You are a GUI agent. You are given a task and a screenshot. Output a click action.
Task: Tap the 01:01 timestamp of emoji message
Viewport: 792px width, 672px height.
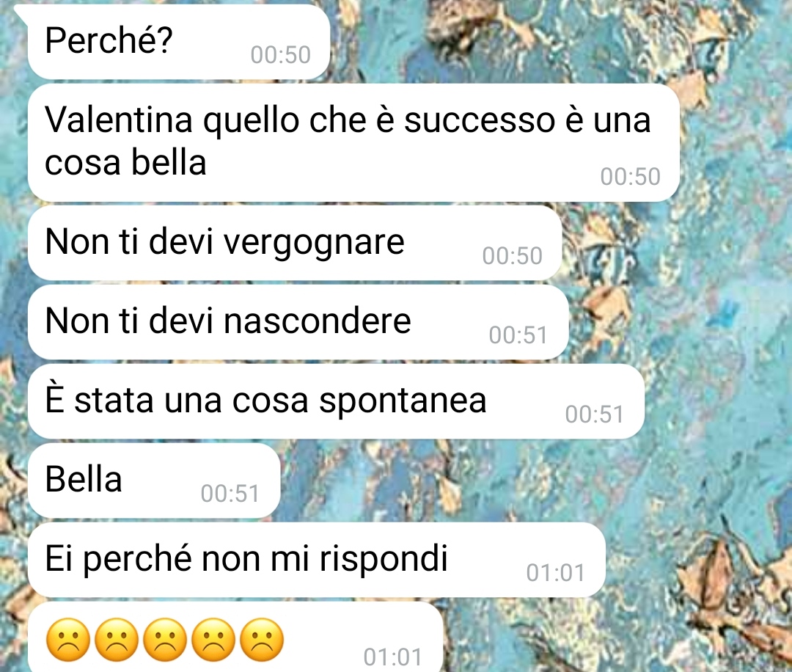coord(392,657)
